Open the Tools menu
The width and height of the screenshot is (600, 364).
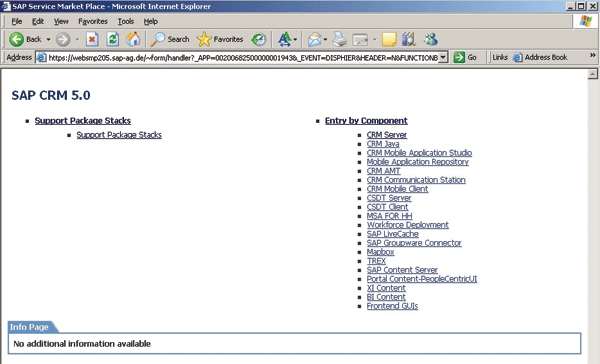126,21
